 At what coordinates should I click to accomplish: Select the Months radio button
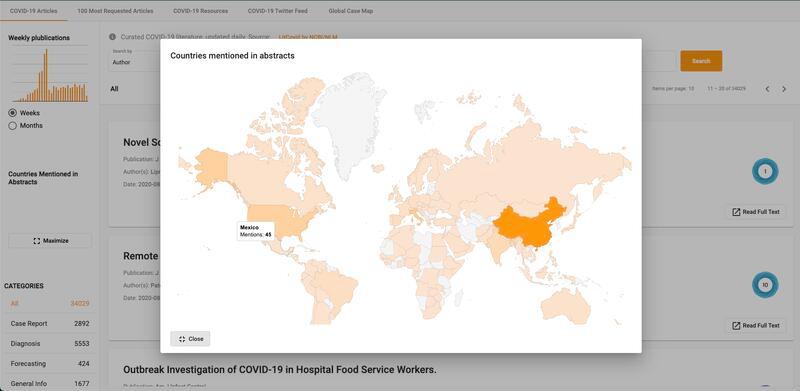[13, 126]
